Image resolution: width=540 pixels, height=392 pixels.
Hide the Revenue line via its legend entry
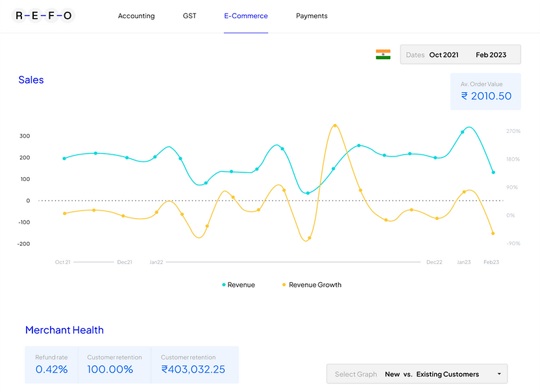coord(238,284)
